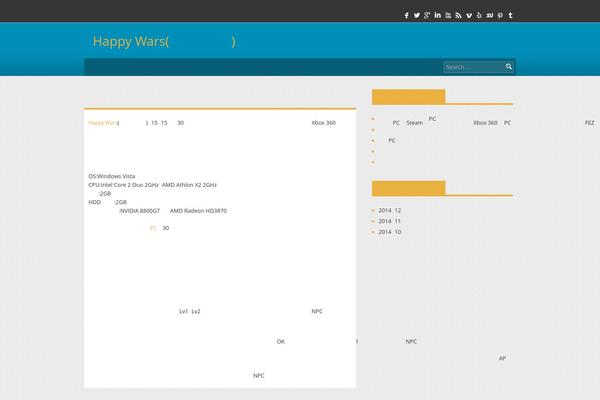Follow the orange PC link in article
This screenshot has height=400, width=600.
point(153,228)
